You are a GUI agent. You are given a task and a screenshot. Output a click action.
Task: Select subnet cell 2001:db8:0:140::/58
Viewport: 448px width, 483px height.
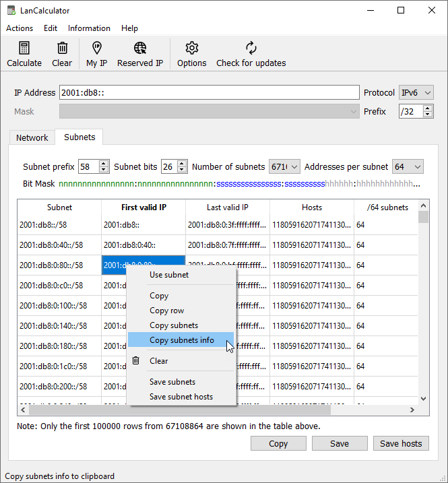click(59, 325)
